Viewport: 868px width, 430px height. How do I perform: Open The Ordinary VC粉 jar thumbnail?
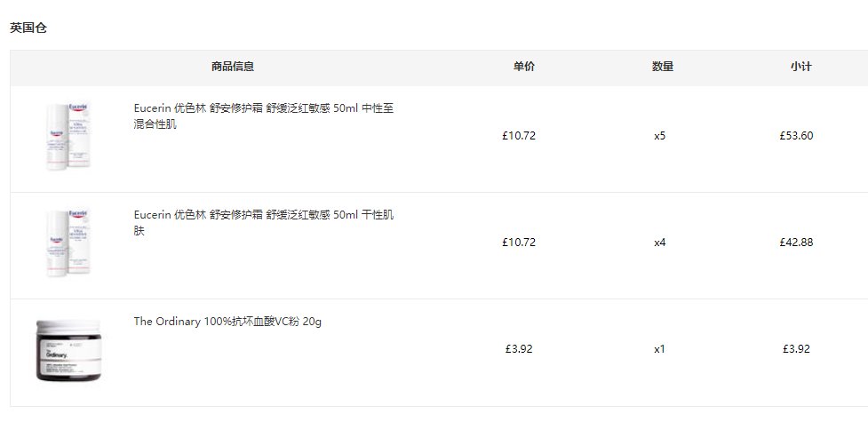tap(68, 350)
